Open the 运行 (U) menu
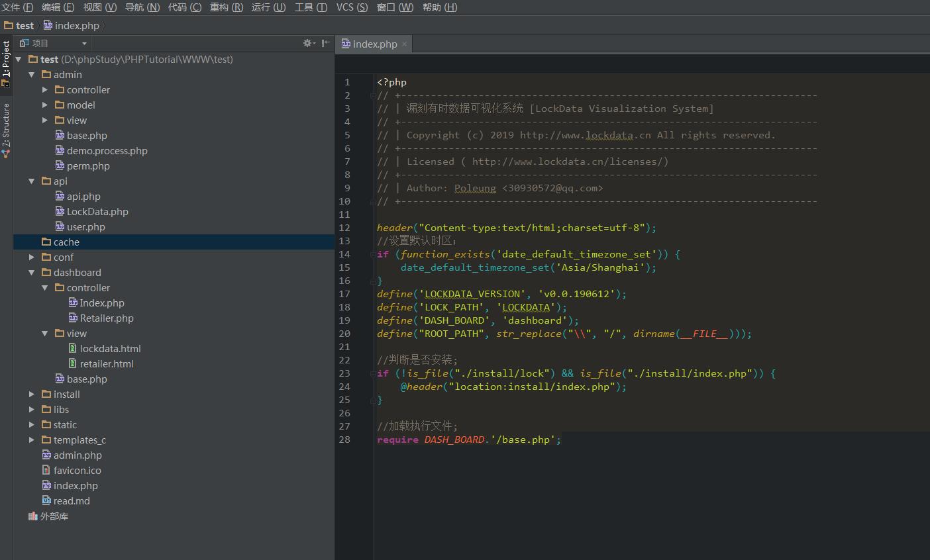The image size is (930, 560). (x=268, y=7)
